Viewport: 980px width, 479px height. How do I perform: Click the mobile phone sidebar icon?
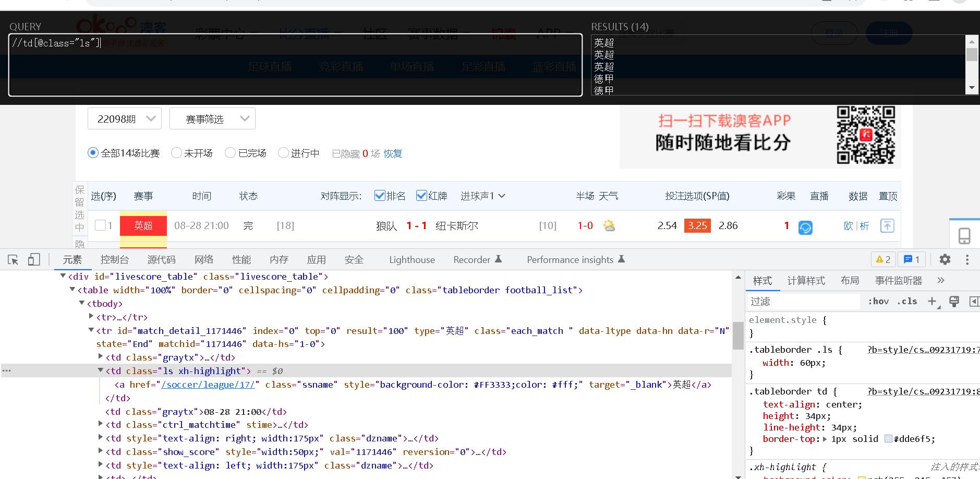[964, 236]
